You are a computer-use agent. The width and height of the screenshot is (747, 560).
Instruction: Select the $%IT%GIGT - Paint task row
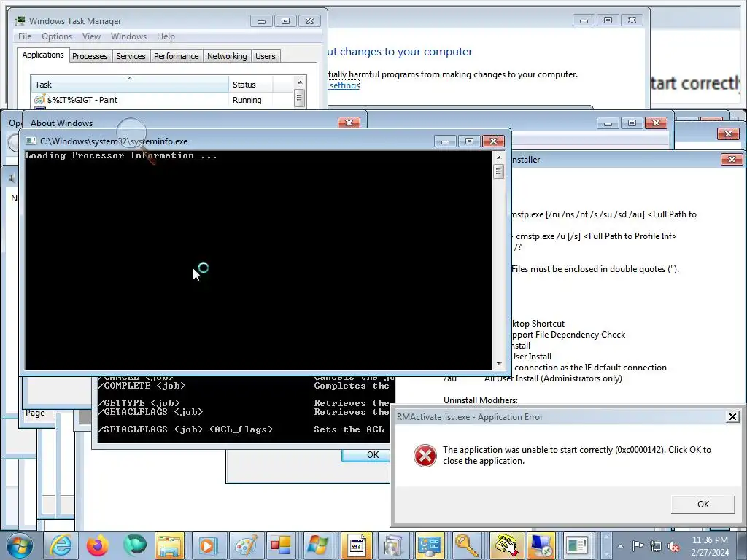tap(162, 99)
